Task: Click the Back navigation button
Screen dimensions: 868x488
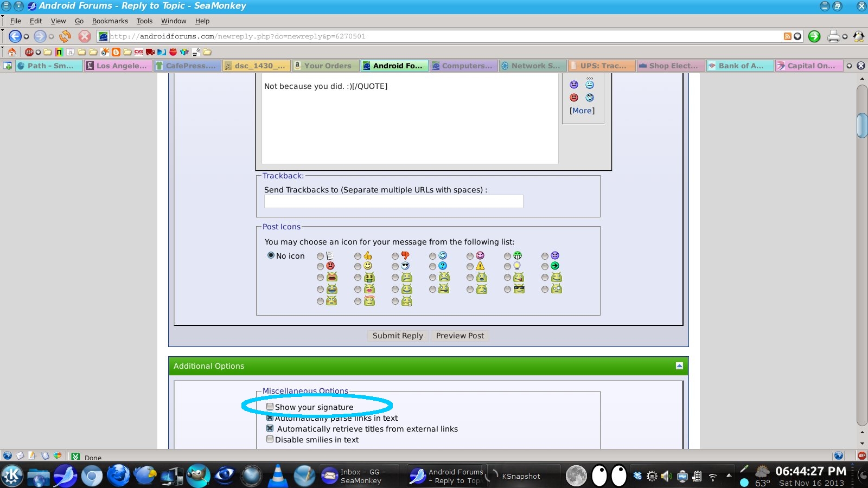Action: tap(15, 36)
